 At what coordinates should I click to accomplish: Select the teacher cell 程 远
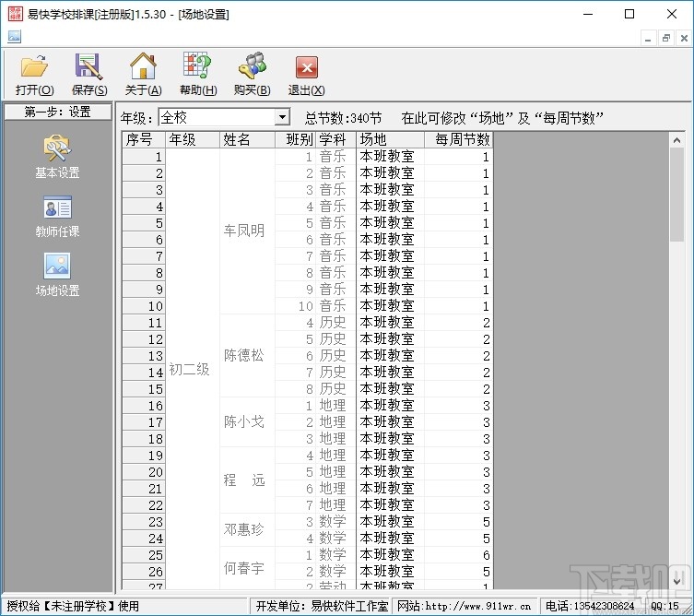[x=247, y=480]
